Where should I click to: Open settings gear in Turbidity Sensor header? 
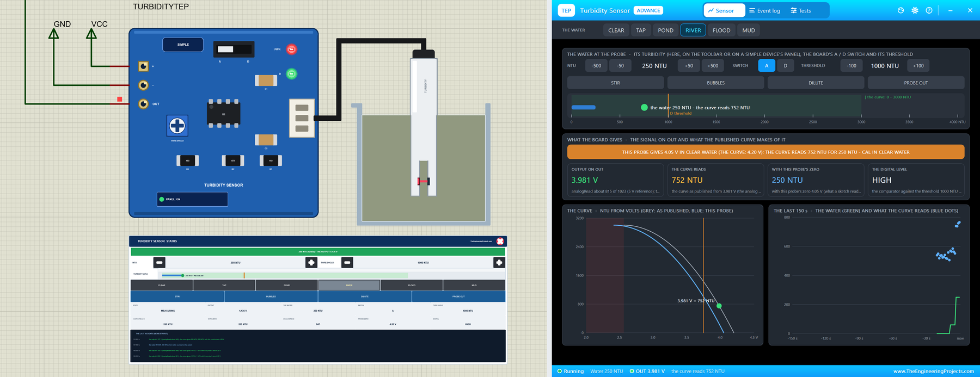[x=915, y=10]
